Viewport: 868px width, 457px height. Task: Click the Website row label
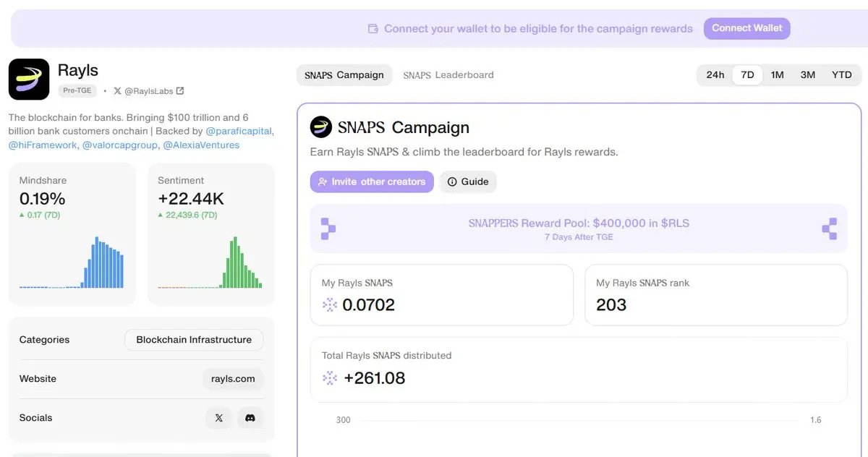pyautogui.click(x=38, y=379)
